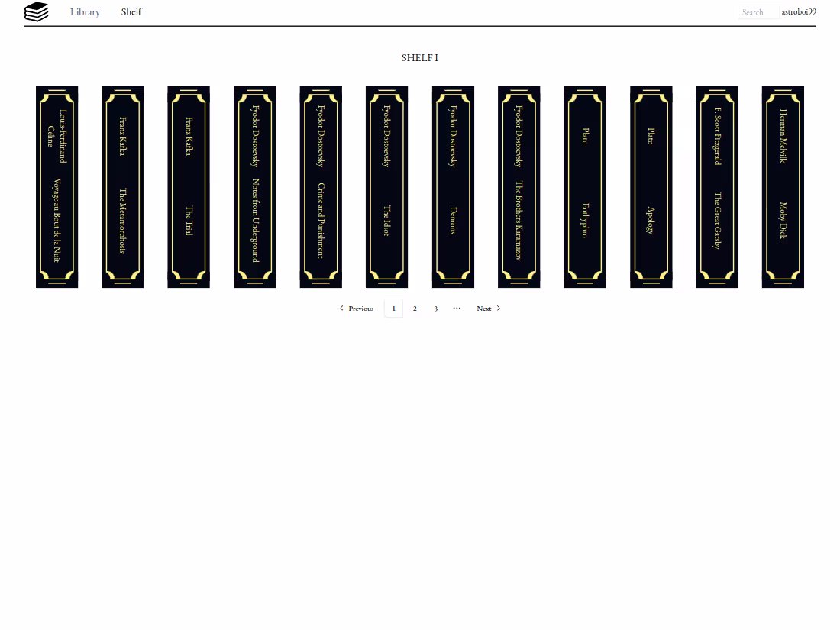Click the Previous pagination control
The width and height of the screenshot is (840, 630).
click(x=360, y=308)
